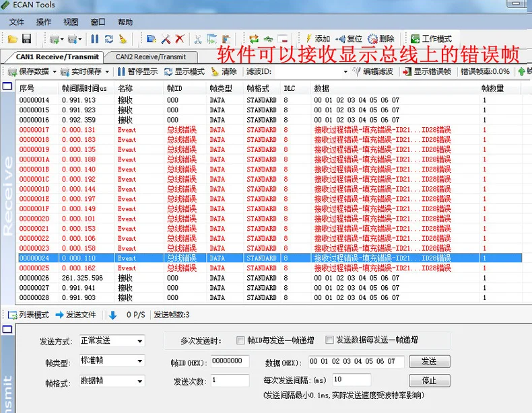Viewport: 532px width, 413px height.
Task: Click the scissors cut icon
Action: [x=198, y=39]
